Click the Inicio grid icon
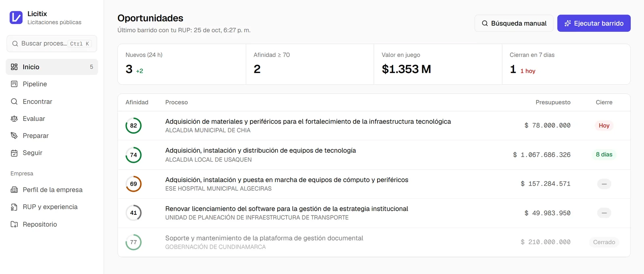 [x=14, y=67]
